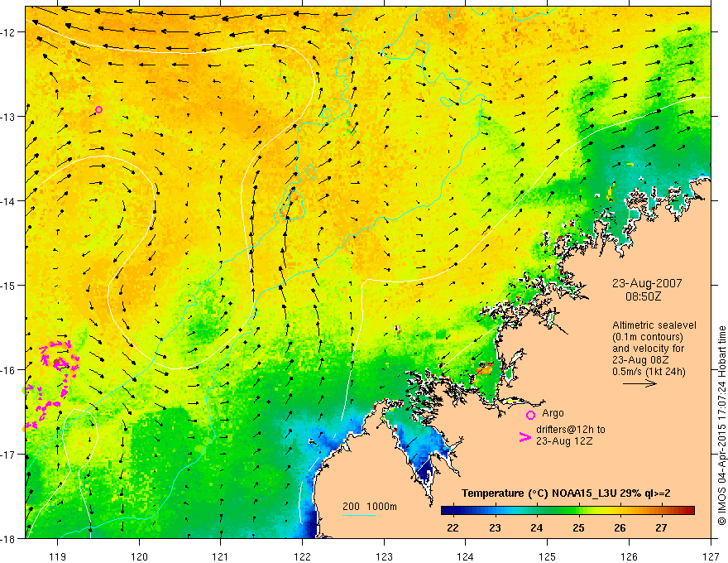This screenshot has width=728, height=563.
Task: Click the 123 longitude axis label
Action: (x=384, y=556)
